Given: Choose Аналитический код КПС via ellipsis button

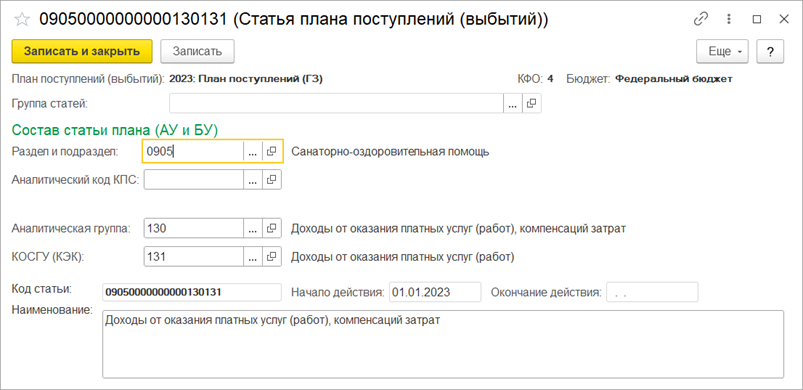Looking at the screenshot, I should 253,180.
